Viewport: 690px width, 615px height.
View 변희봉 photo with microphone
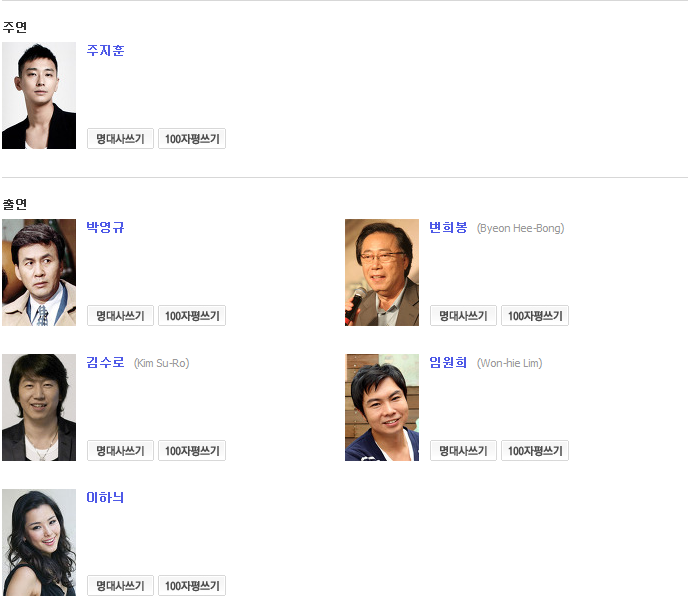[382, 273]
